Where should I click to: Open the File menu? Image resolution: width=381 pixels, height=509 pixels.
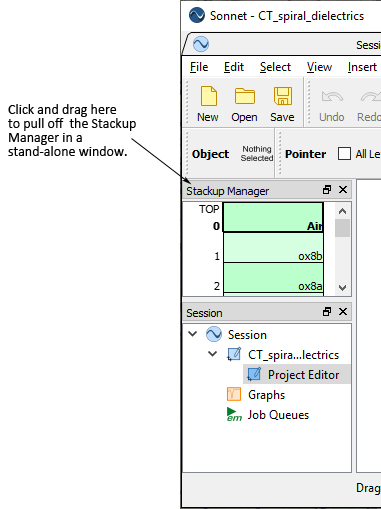point(199,67)
